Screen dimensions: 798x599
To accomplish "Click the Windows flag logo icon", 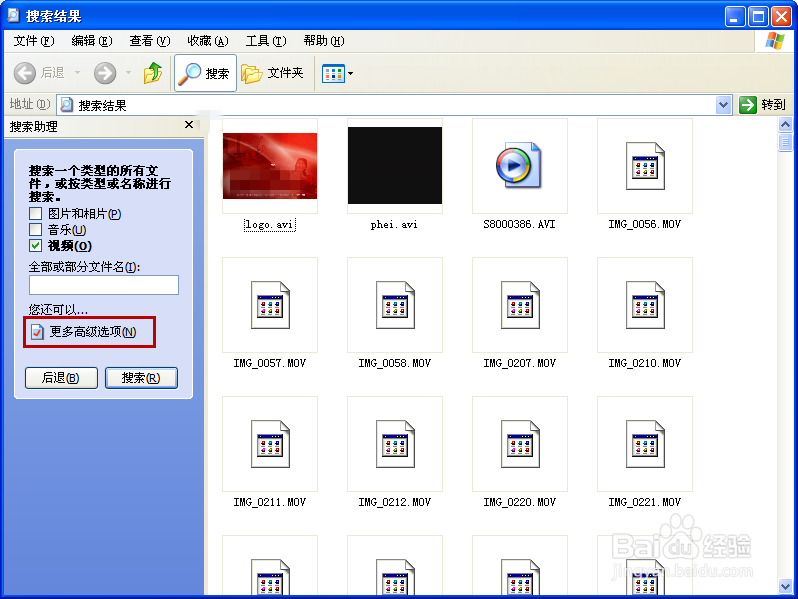I will pos(775,41).
